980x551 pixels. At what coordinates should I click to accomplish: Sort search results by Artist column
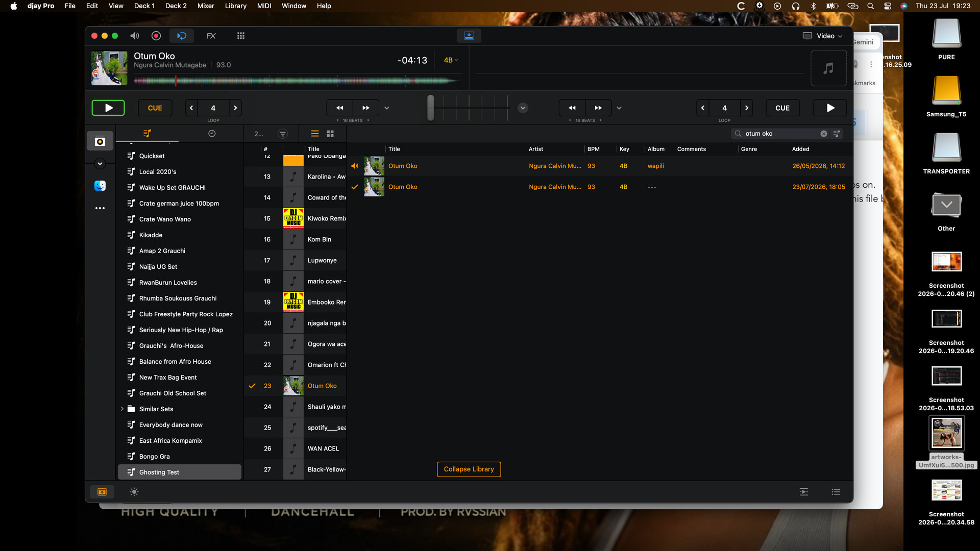pos(536,149)
